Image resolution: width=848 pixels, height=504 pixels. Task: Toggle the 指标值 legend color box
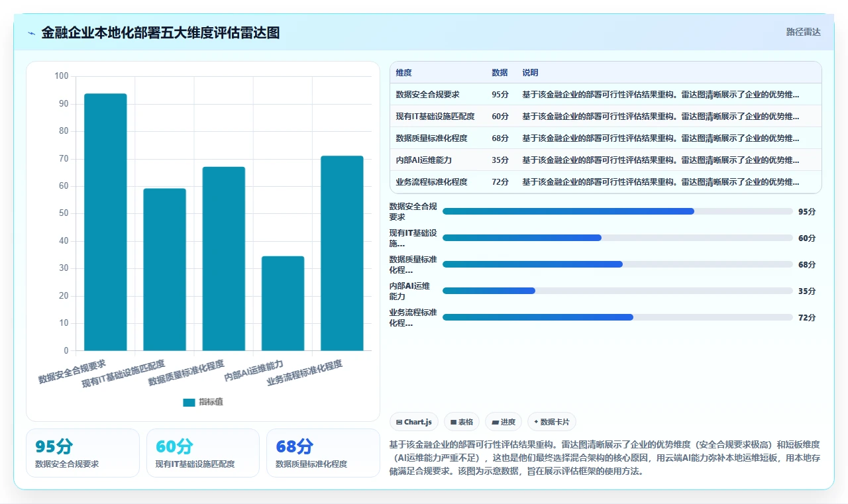pos(189,402)
